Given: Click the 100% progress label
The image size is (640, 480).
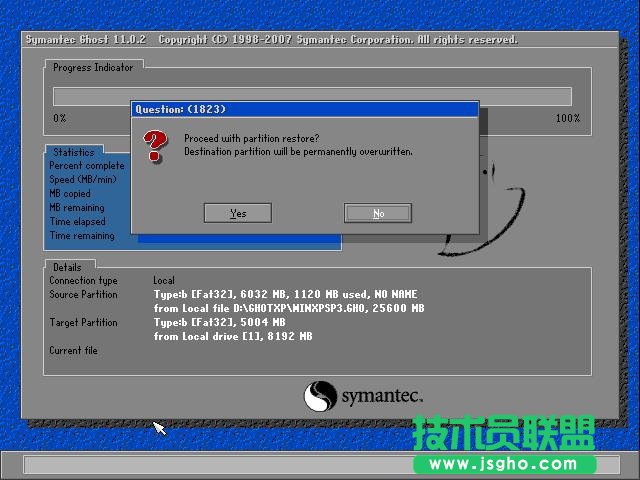Looking at the screenshot, I should coord(567,118).
